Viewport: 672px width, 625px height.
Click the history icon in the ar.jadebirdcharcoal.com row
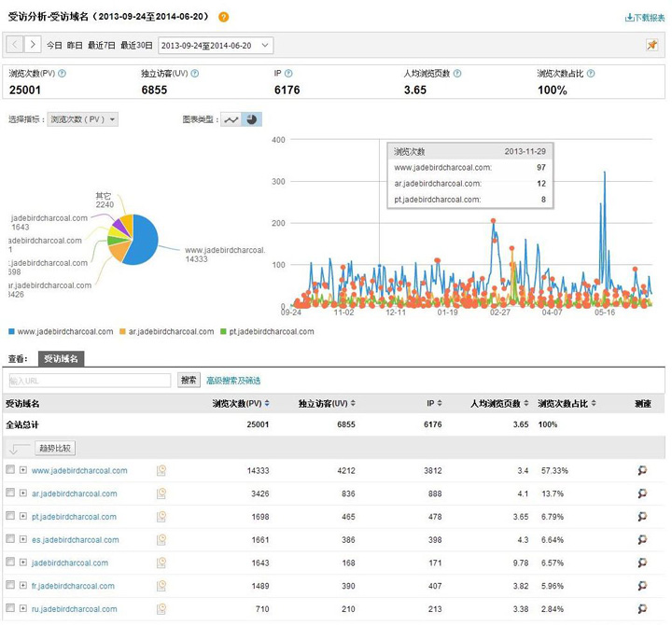click(161, 493)
